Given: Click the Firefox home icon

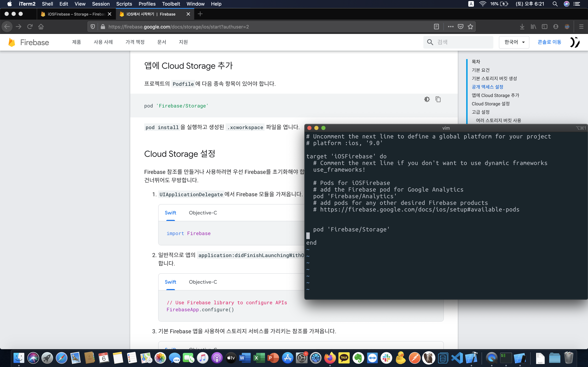Looking at the screenshot, I should click(41, 27).
